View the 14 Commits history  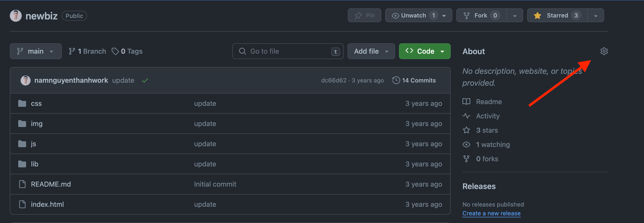(x=414, y=80)
